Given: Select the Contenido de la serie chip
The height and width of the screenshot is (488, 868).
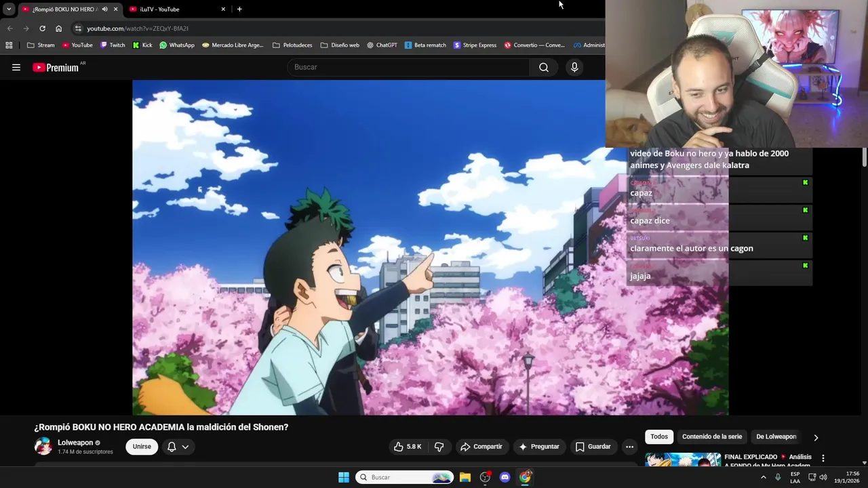Looking at the screenshot, I should (712, 436).
